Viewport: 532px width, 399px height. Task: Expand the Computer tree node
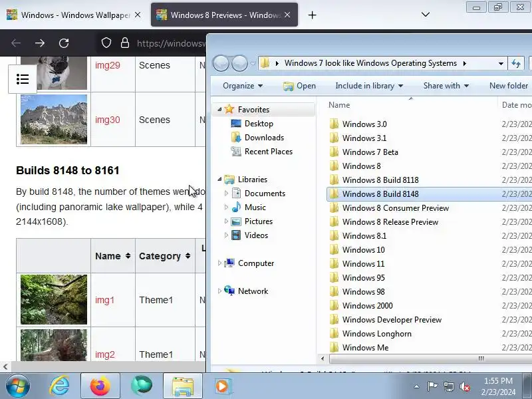point(219,263)
